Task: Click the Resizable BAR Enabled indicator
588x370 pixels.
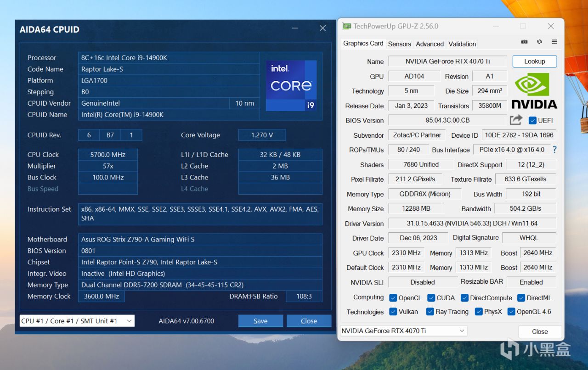Action: tap(531, 282)
